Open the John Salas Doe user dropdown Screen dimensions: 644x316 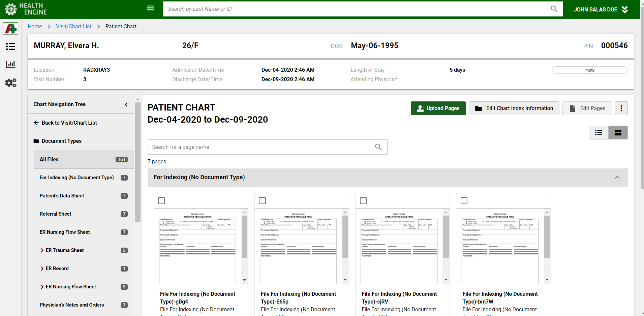tap(601, 9)
